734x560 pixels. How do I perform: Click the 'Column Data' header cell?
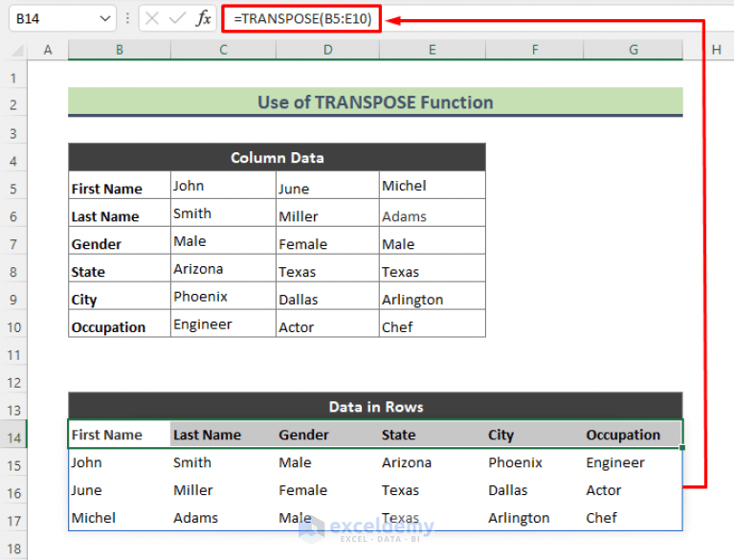[x=278, y=157]
